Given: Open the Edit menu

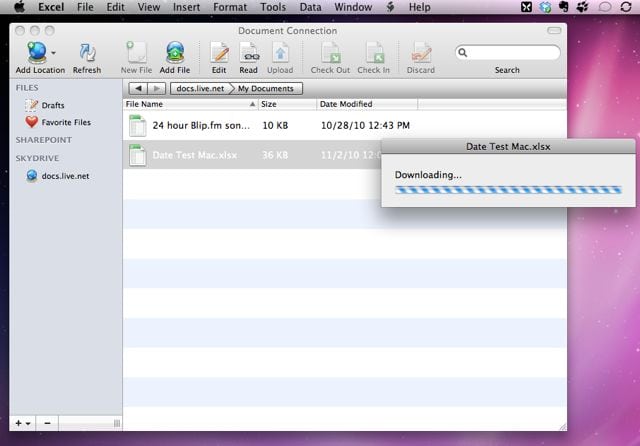Looking at the screenshot, I should pos(116,7).
